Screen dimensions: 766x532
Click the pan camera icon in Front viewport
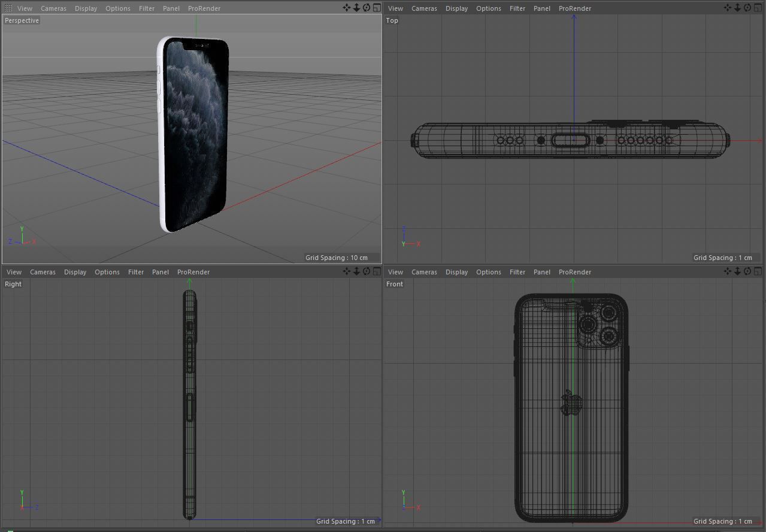coord(728,271)
